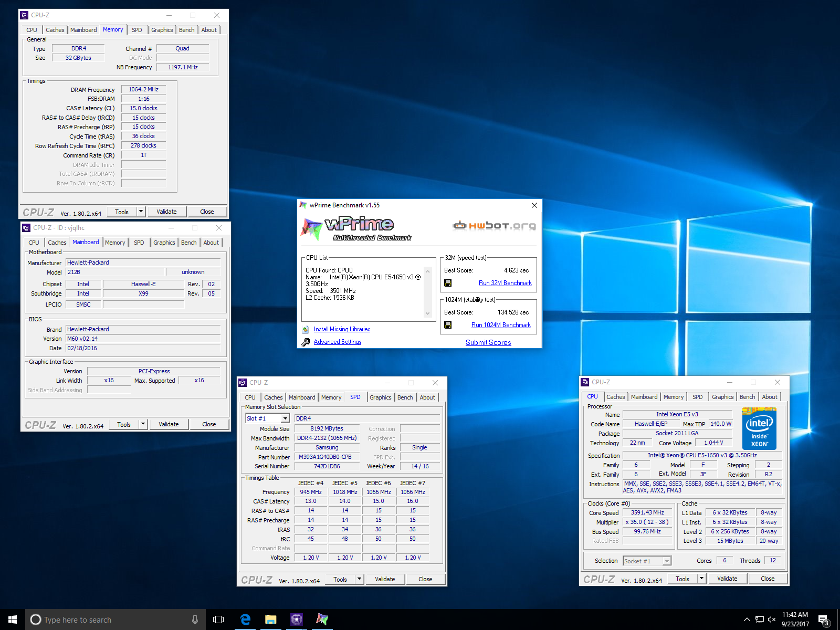Open Bench tab in SPD window
Image resolution: width=840 pixels, height=630 pixels.
(405, 397)
